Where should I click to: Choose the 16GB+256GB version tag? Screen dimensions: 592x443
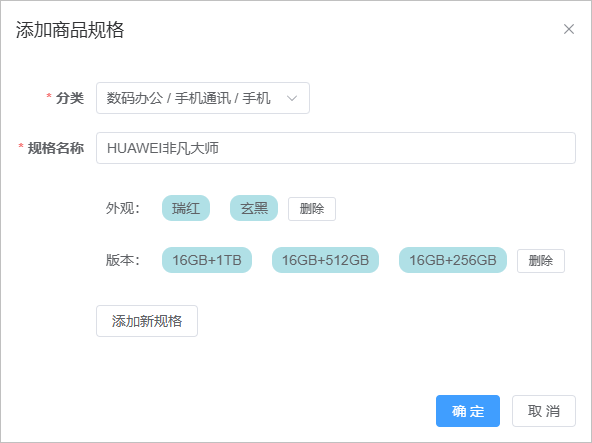[453, 260]
